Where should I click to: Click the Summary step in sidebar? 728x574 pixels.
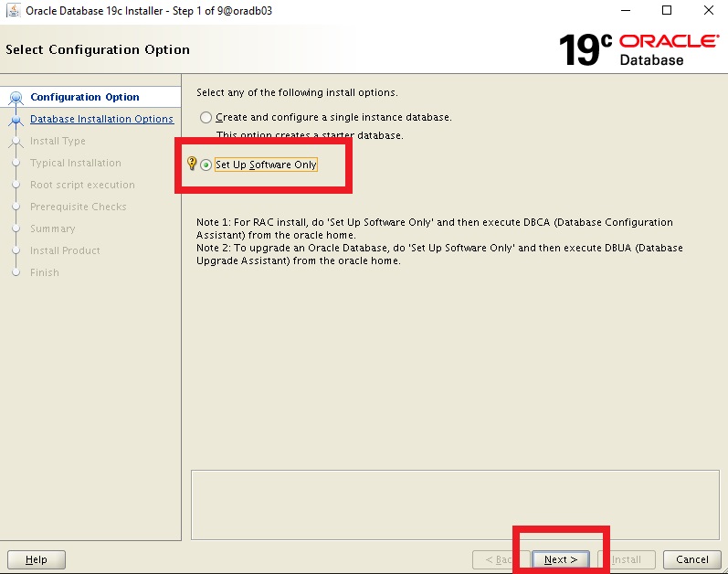(x=52, y=229)
